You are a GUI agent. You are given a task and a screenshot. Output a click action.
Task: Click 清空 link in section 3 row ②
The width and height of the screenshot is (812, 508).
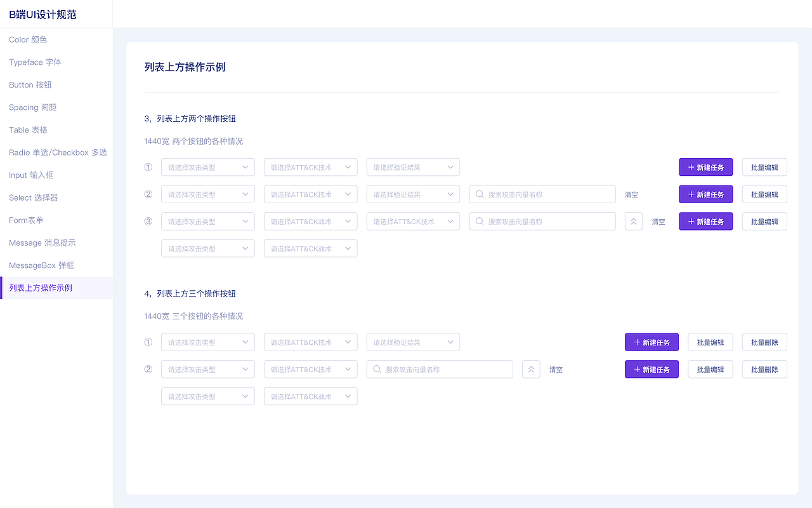point(631,195)
